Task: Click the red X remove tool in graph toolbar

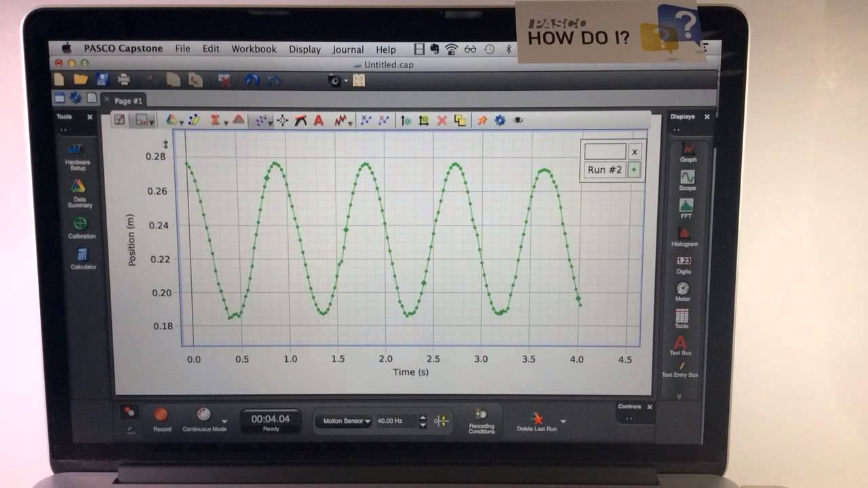Action: (441, 120)
